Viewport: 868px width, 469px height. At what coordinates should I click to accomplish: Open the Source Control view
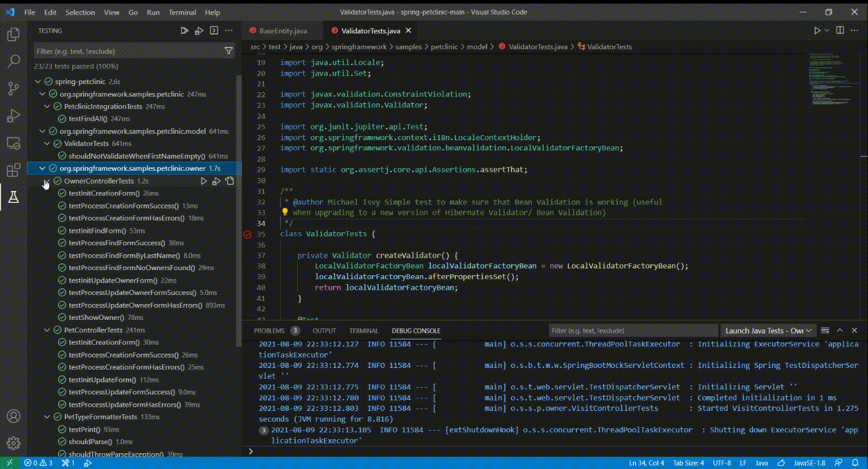(14, 88)
